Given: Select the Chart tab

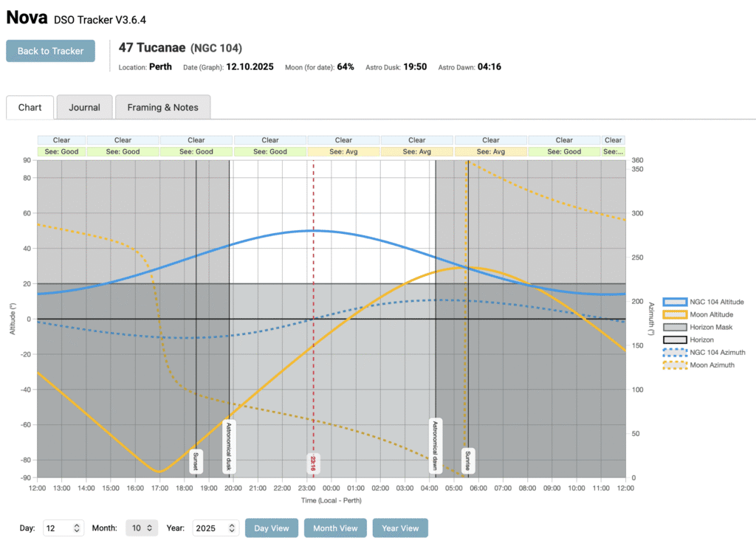Looking at the screenshot, I should click(x=30, y=107).
